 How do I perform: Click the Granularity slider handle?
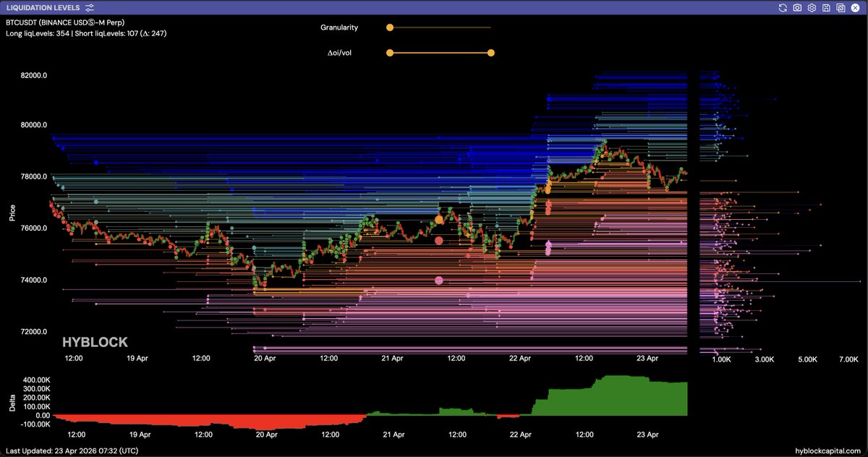(x=390, y=27)
